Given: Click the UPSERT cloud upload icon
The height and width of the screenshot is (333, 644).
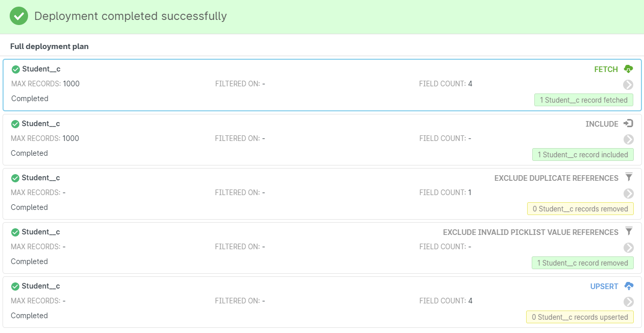Looking at the screenshot, I should (x=629, y=286).
